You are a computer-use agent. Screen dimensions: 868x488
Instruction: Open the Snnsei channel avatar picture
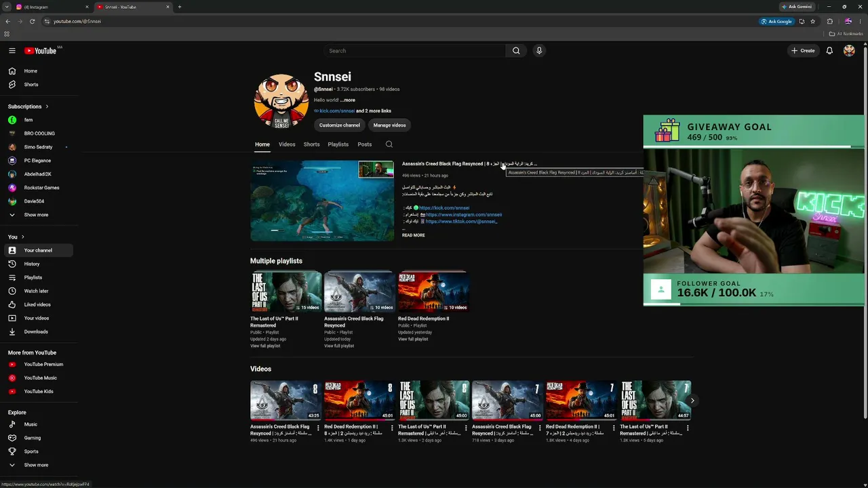[x=281, y=102]
